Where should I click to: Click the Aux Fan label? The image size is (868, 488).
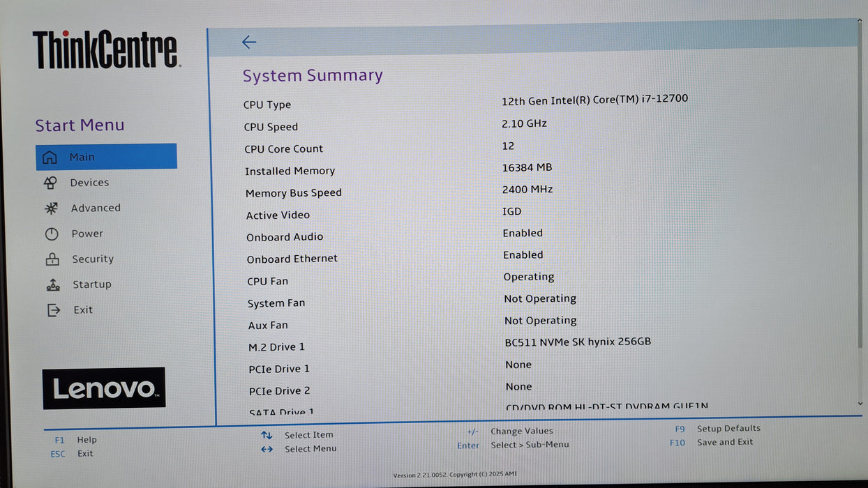pyautogui.click(x=268, y=326)
